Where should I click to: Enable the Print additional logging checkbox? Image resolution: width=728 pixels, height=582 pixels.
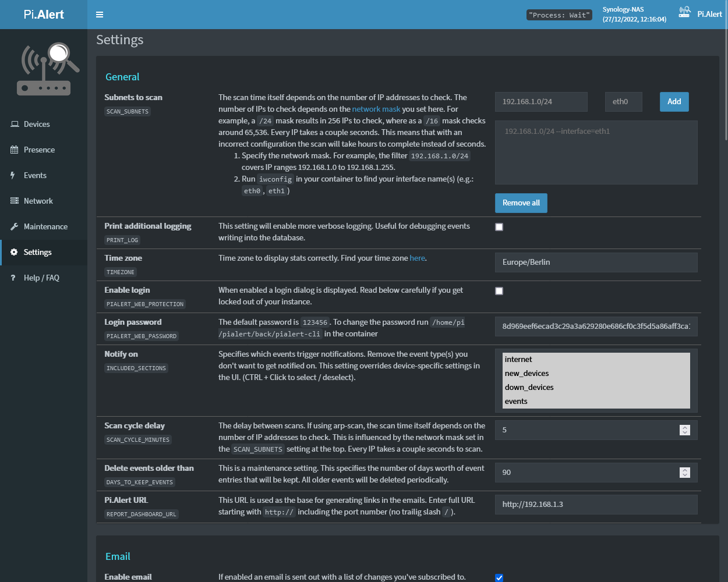(x=499, y=227)
